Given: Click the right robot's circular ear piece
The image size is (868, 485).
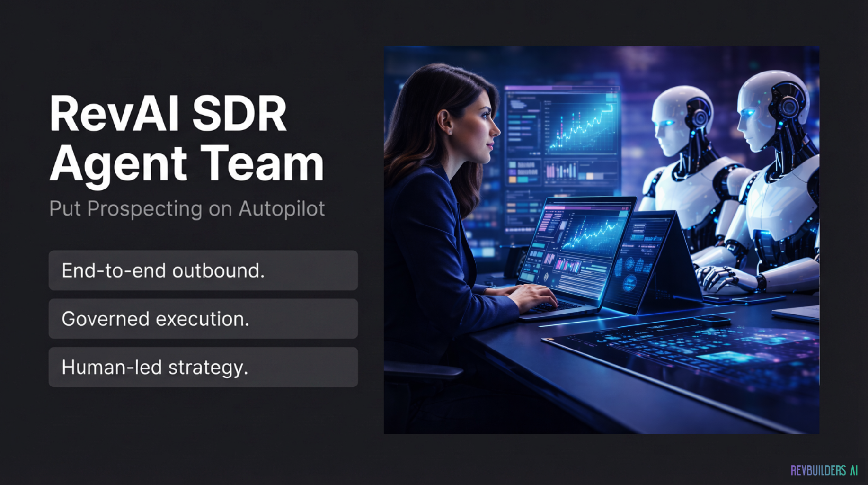Looking at the screenshot, I should click(x=788, y=107).
